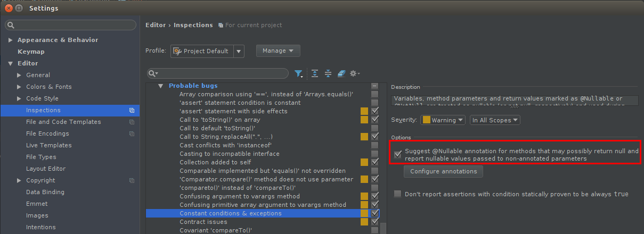Click the Collapse All inspections icon
The image size is (644, 234).
328,73
